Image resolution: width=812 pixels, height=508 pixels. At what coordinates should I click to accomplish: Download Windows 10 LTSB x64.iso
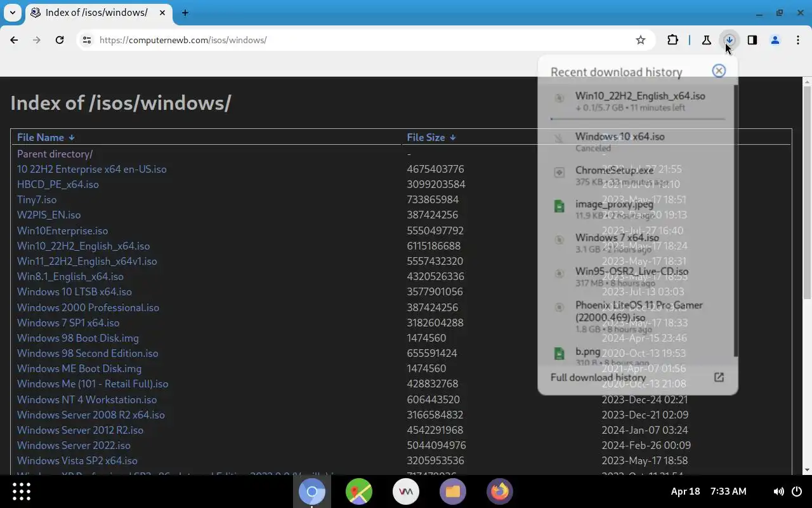(74, 291)
